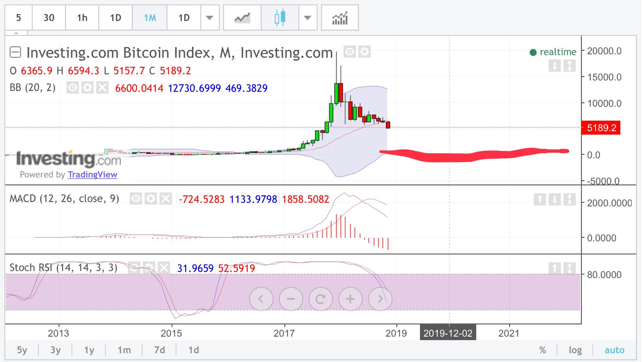This screenshot has width=644, height=362.
Task: Reset chart view with circular arrow
Action: click(x=320, y=299)
